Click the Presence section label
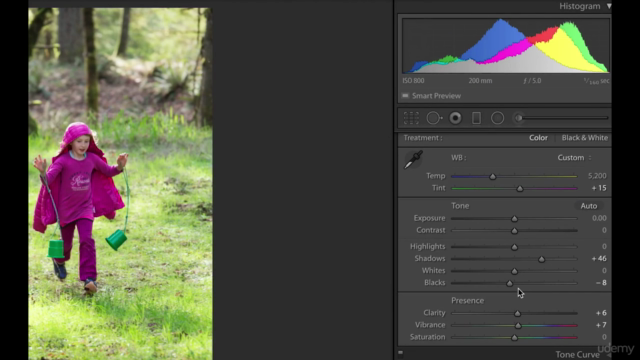 pyautogui.click(x=467, y=301)
